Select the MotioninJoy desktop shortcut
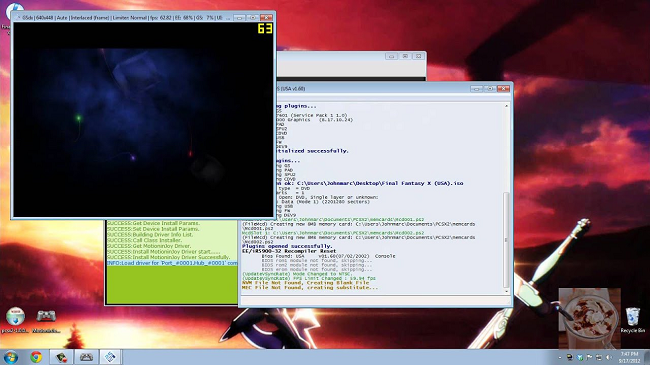The width and height of the screenshot is (650, 365). point(46,320)
